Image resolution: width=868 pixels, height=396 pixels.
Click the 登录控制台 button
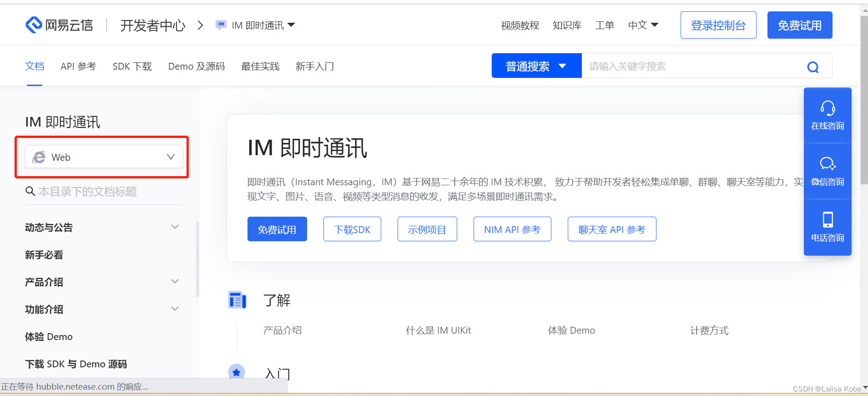click(718, 25)
